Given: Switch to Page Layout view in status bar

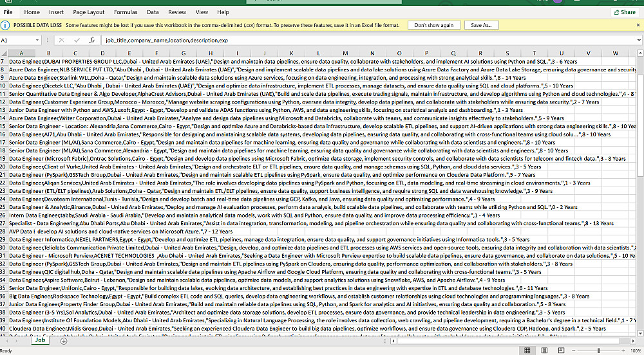Looking at the screenshot, I should [x=544, y=350].
